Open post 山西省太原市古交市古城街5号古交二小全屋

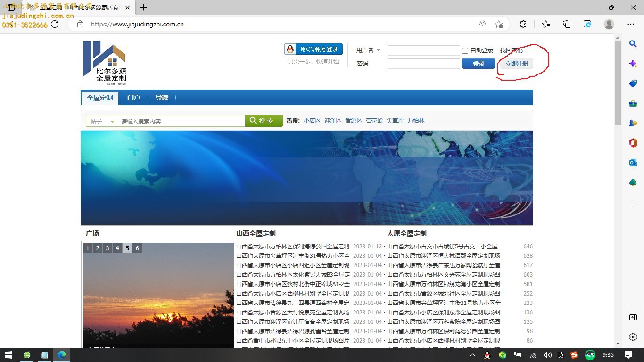tap(442, 246)
